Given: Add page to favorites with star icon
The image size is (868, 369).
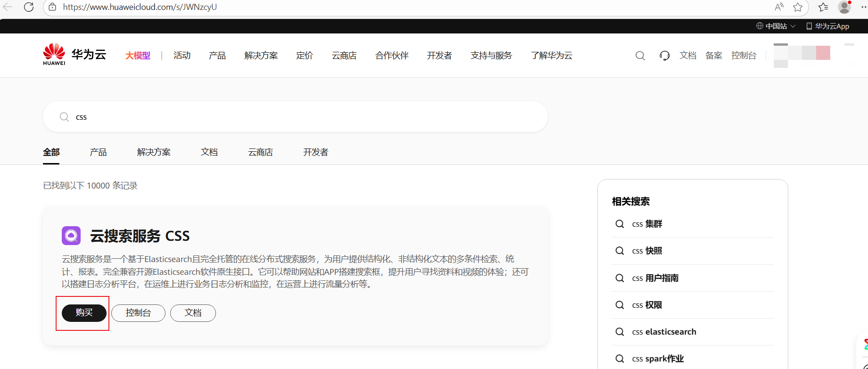Looking at the screenshot, I should (798, 7).
